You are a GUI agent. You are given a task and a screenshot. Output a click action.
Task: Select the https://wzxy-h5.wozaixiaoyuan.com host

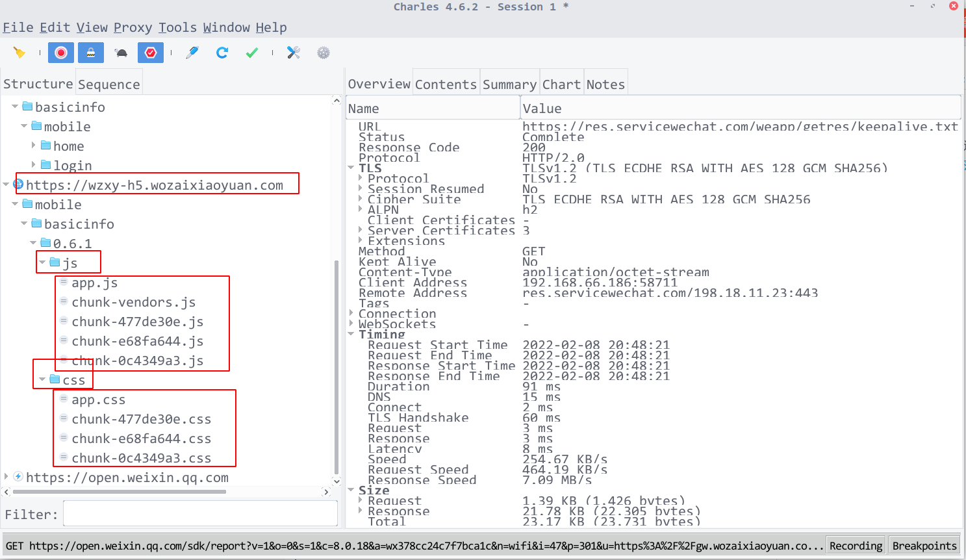tap(154, 185)
